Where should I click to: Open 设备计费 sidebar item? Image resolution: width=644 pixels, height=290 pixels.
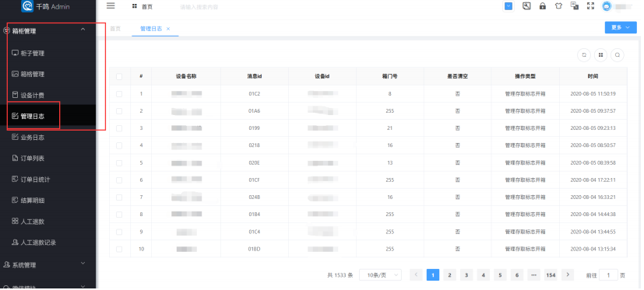pos(48,95)
